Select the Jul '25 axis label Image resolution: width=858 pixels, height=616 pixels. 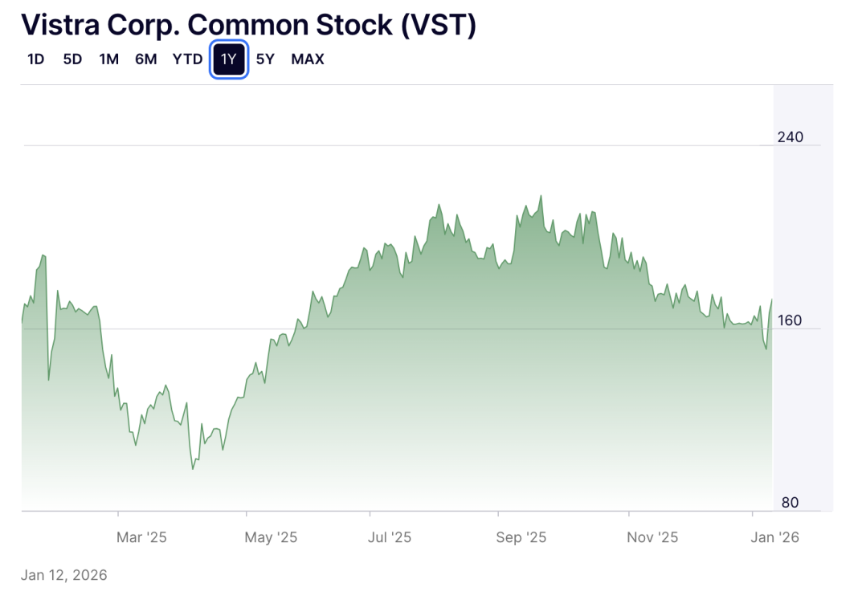point(390,537)
